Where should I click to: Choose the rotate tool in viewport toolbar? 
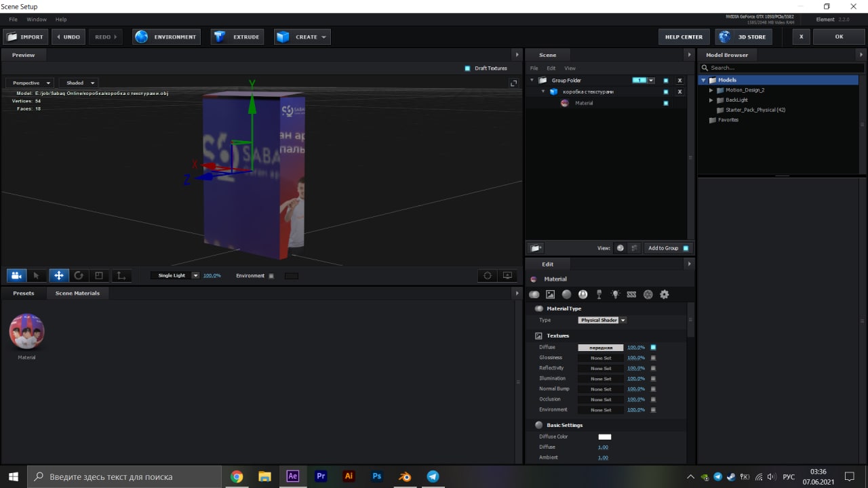coord(79,276)
